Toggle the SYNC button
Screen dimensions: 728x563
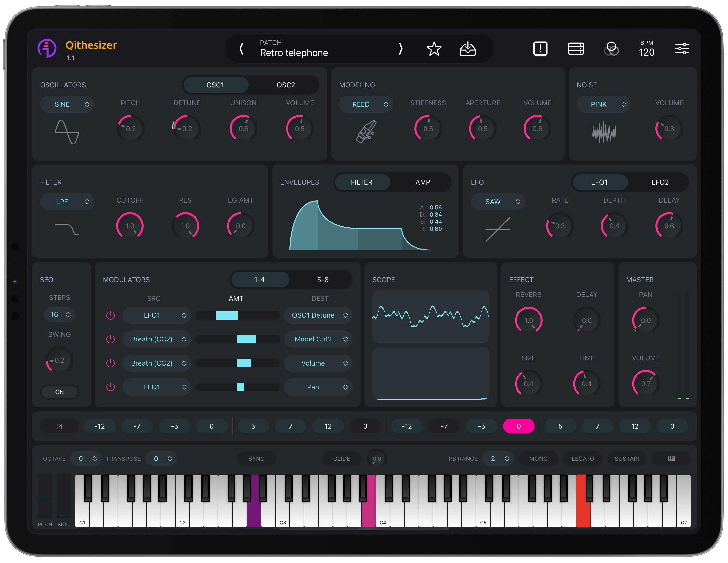point(256,459)
